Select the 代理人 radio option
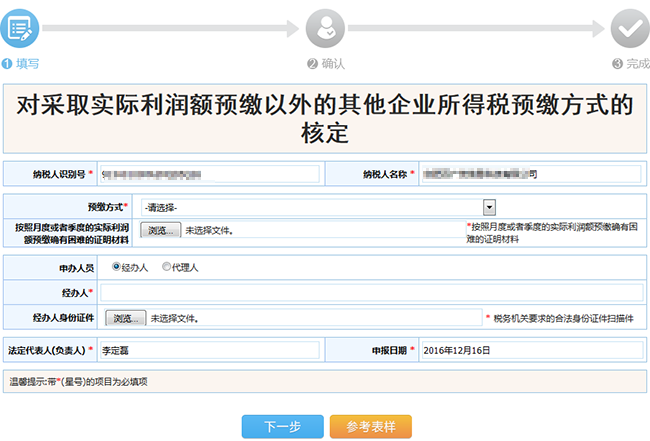The image size is (650, 441). [x=166, y=267]
